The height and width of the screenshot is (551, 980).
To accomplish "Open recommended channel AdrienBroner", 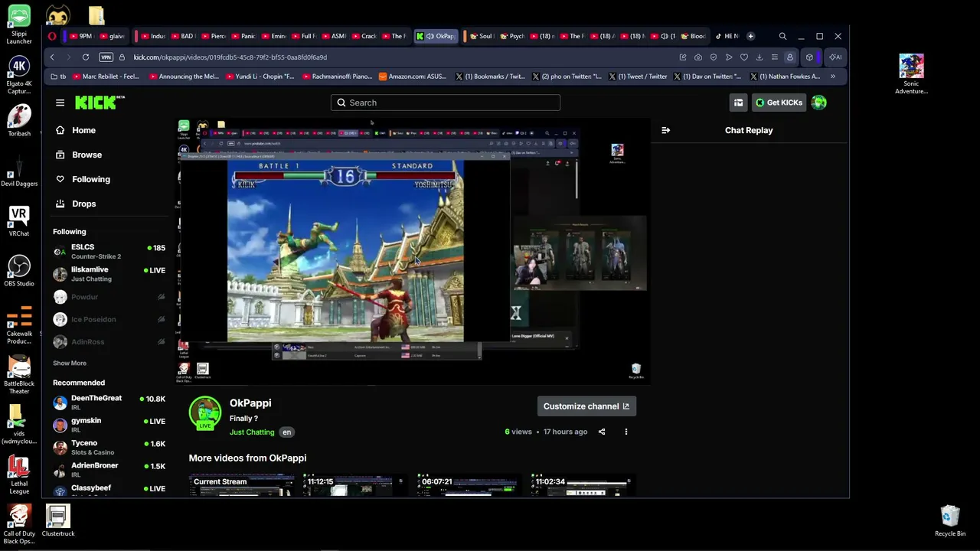I will [x=109, y=469].
